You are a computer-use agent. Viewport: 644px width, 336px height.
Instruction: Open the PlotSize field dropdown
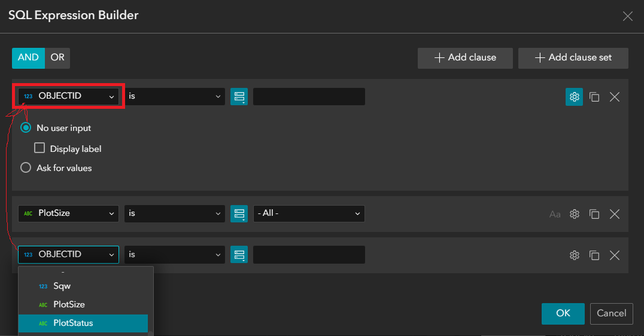[68, 213]
